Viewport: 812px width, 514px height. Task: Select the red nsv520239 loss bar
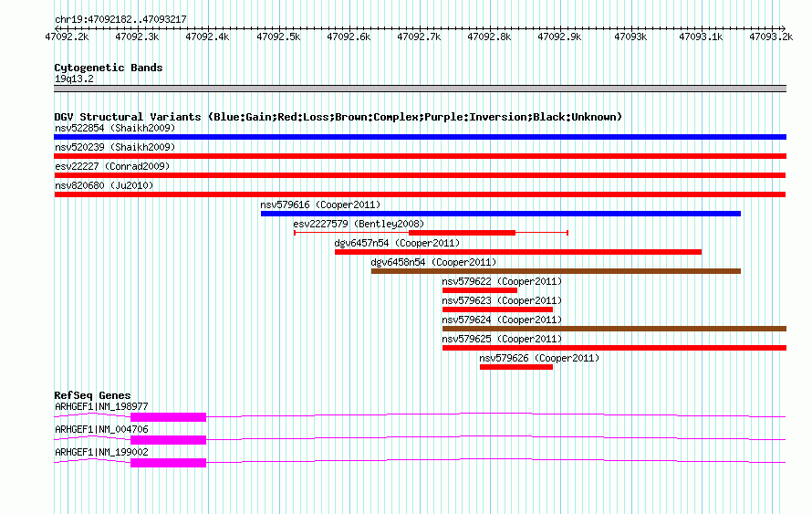[x=420, y=156]
